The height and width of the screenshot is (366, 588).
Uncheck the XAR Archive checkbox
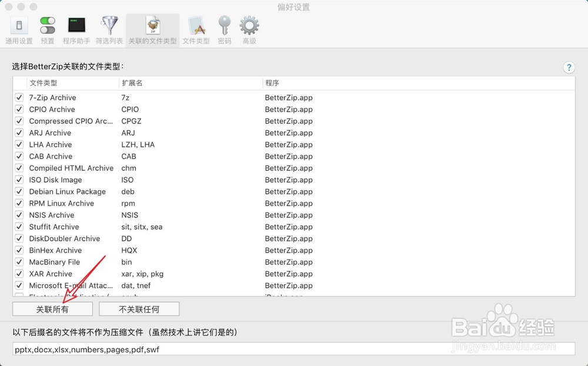[x=19, y=273]
